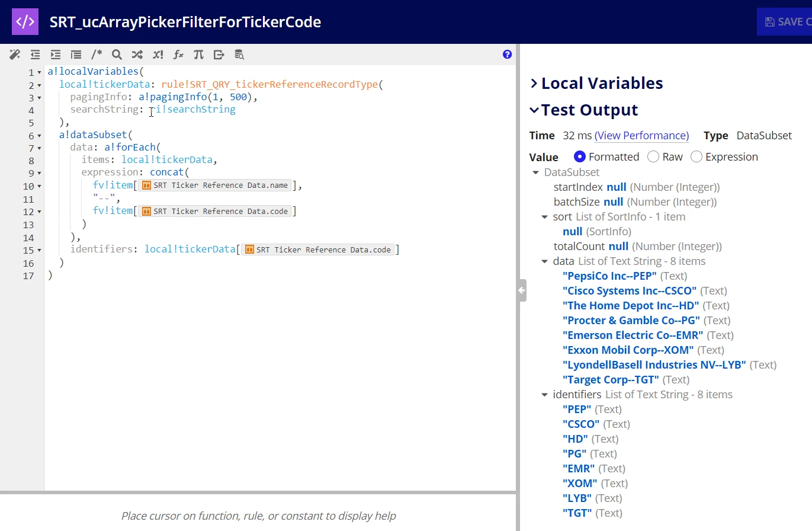
Task: Click the auto-indent lines icon
Action: point(76,55)
